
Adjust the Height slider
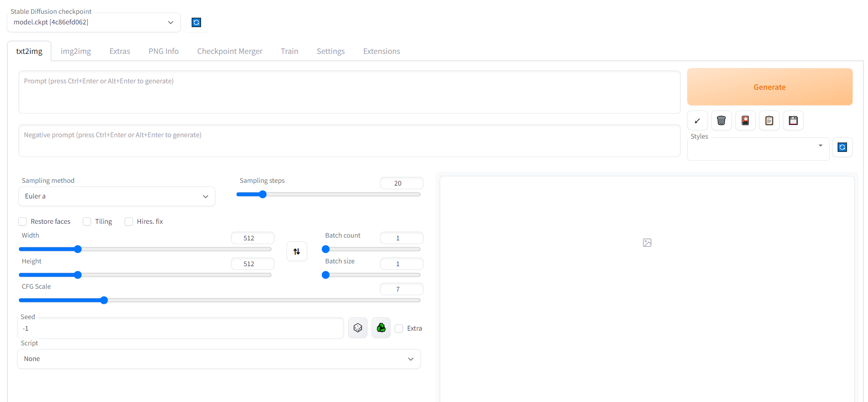(x=145, y=275)
